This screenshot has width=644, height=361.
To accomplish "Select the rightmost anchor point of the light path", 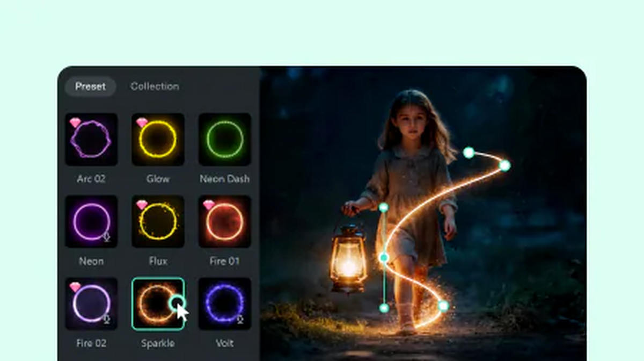I will point(504,165).
